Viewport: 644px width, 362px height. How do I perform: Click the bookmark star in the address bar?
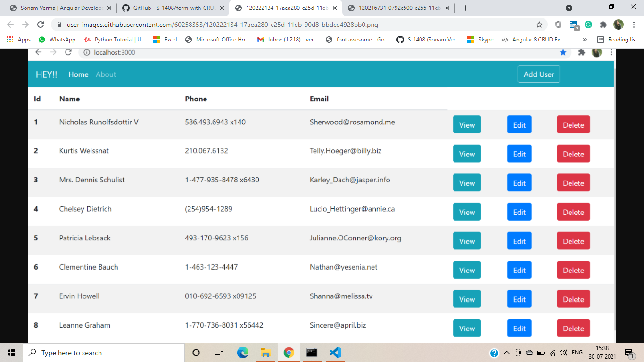539,24
